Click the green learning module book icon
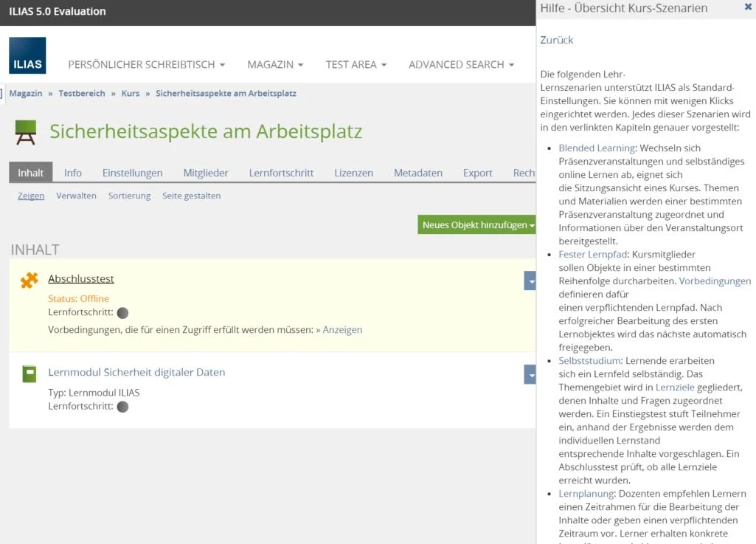756x544 pixels. pos(29,373)
